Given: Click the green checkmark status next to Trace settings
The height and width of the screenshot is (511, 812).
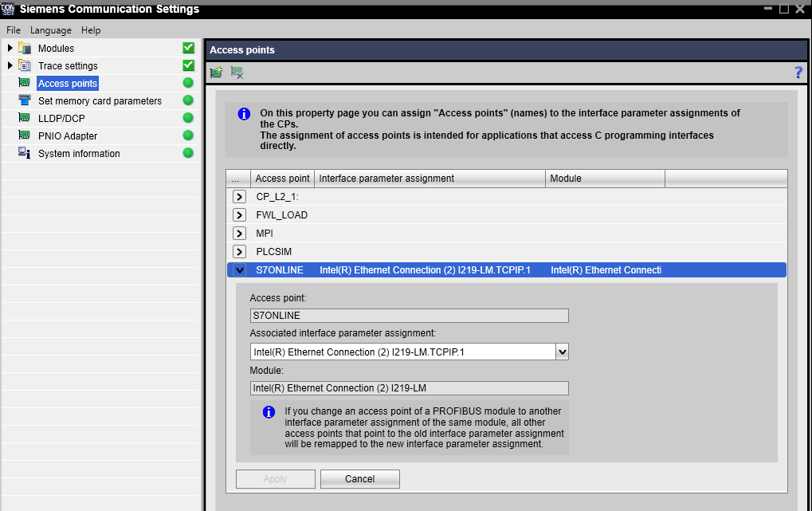Looking at the screenshot, I should (x=189, y=65).
